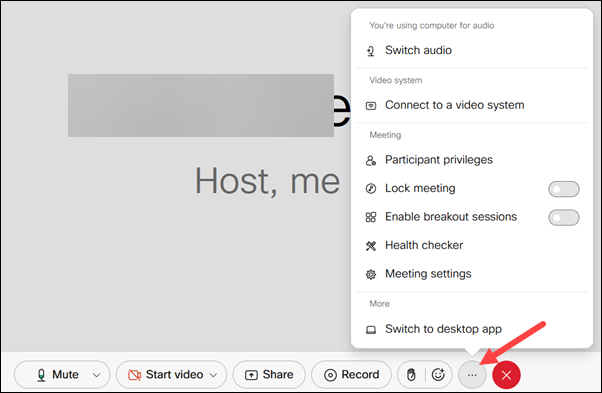The width and height of the screenshot is (602, 393).
Task: Click the breakout sessions grid icon
Action: pos(371,217)
